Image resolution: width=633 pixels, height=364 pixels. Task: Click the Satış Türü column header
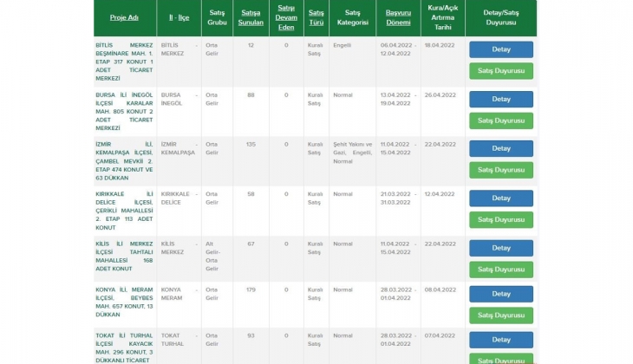(x=316, y=17)
